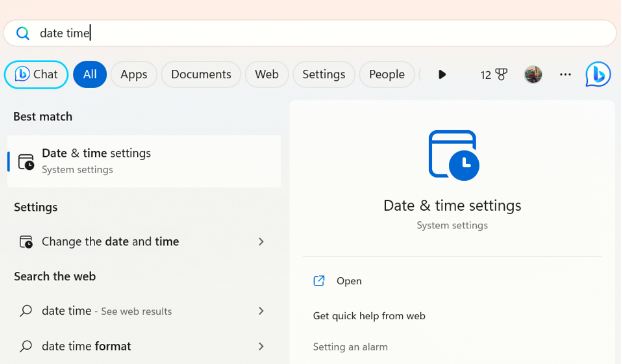This screenshot has width=622, height=364.
Task: Switch to the Documents filter tab
Action: (201, 75)
